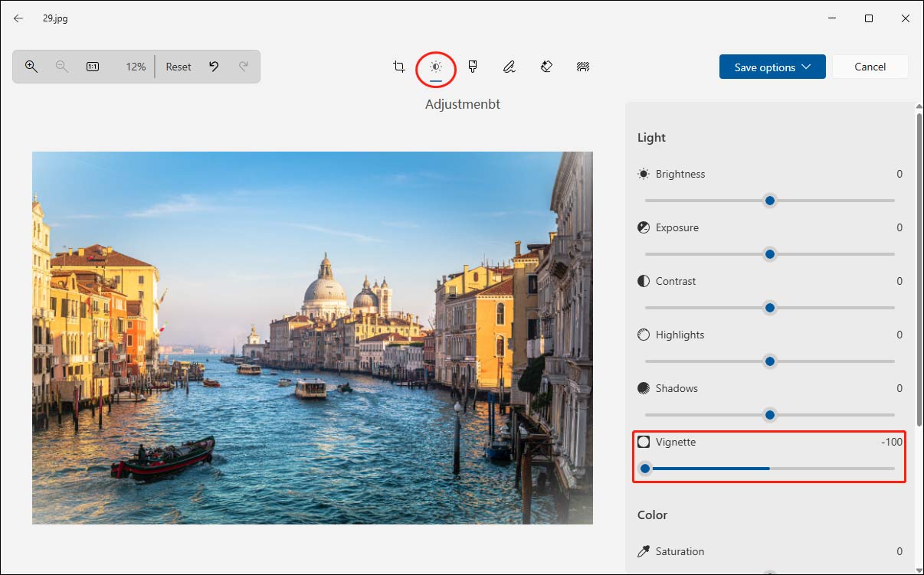
Task: Click the Saturation slider
Action: tap(769, 573)
